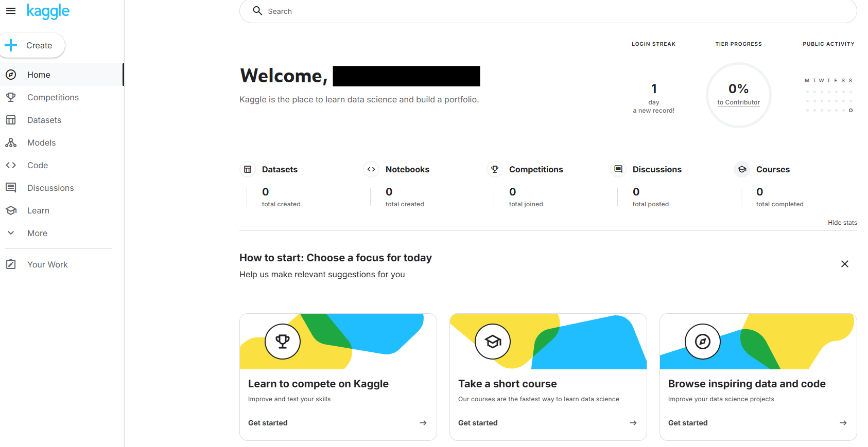
Task: Open Datasets table icon in sidebar
Action: pyautogui.click(x=11, y=120)
